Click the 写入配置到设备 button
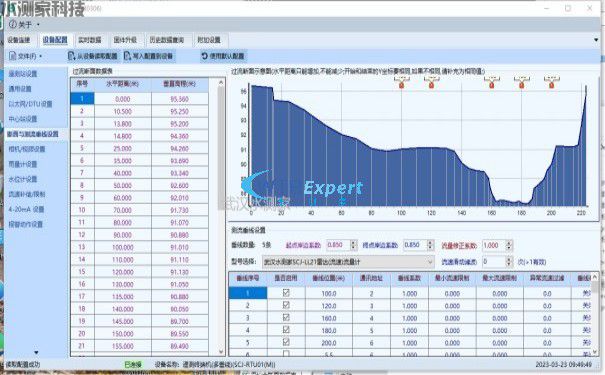605x375 pixels. [x=149, y=56]
